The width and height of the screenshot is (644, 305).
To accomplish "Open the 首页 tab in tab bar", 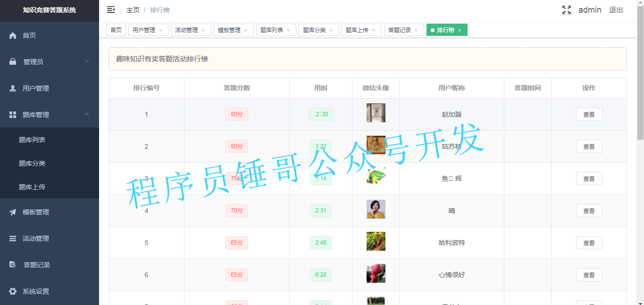I will pyautogui.click(x=116, y=30).
